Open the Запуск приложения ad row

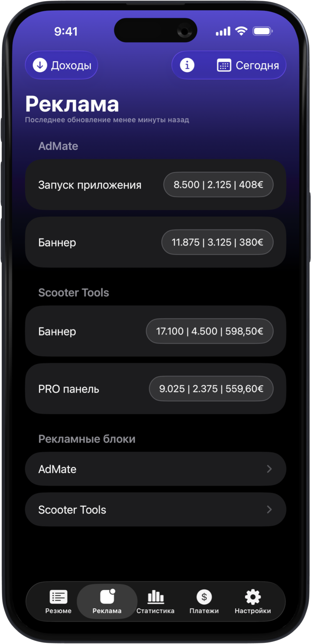click(90, 185)
